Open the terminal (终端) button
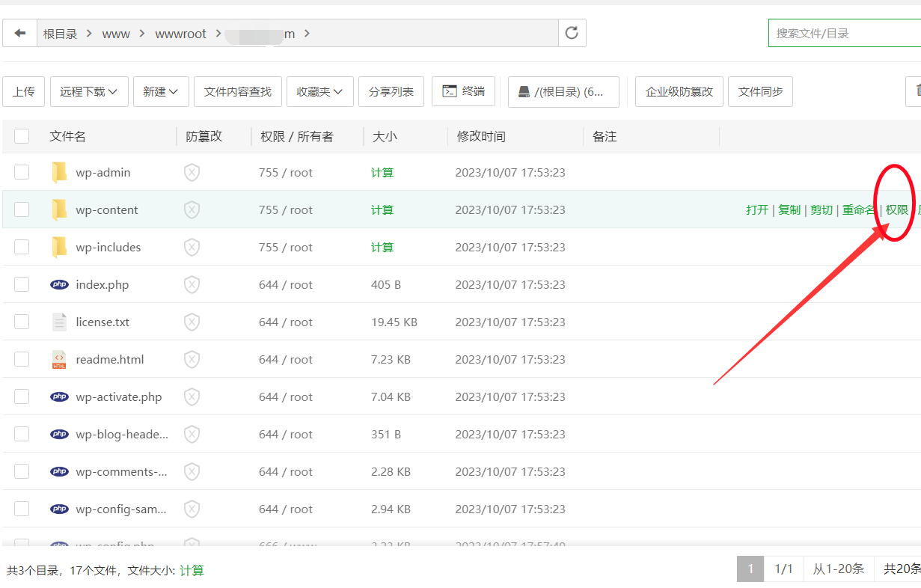921x588 pixels. (x=463, y=91)
